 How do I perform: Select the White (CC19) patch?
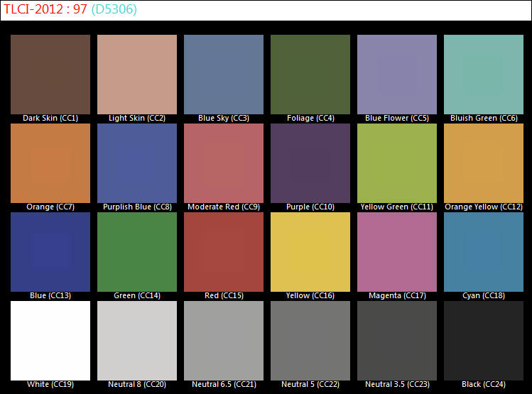tap(50, 340)
